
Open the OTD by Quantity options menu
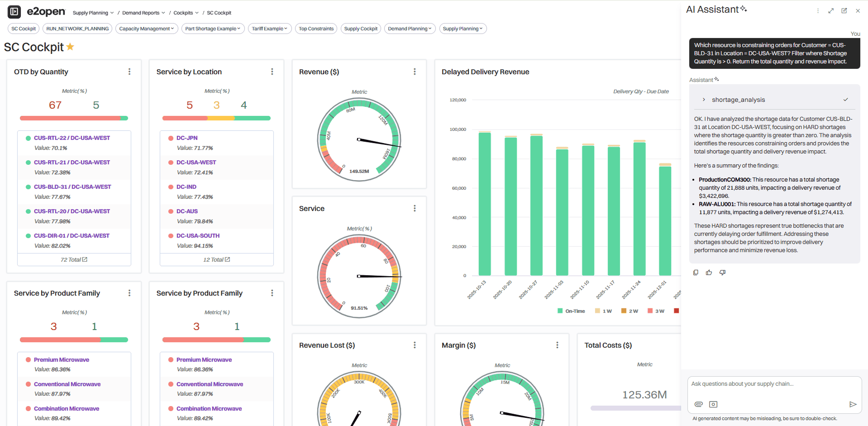(129, 72)
